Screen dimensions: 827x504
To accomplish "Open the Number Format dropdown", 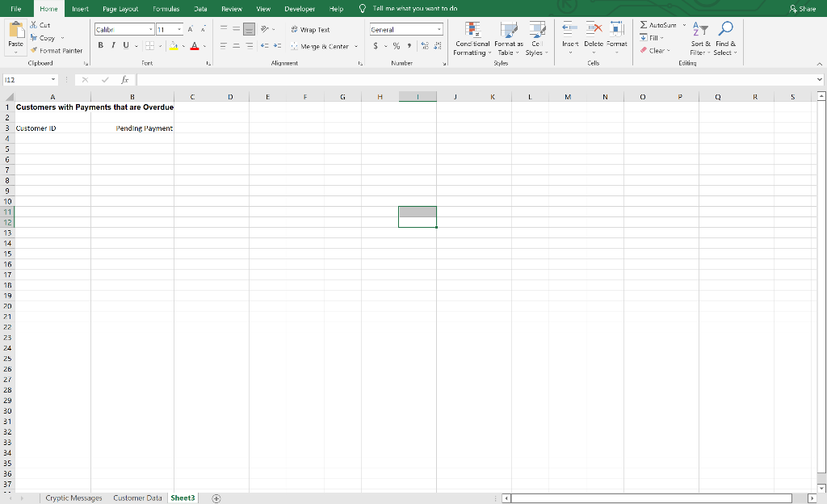I will click(439, 28).
